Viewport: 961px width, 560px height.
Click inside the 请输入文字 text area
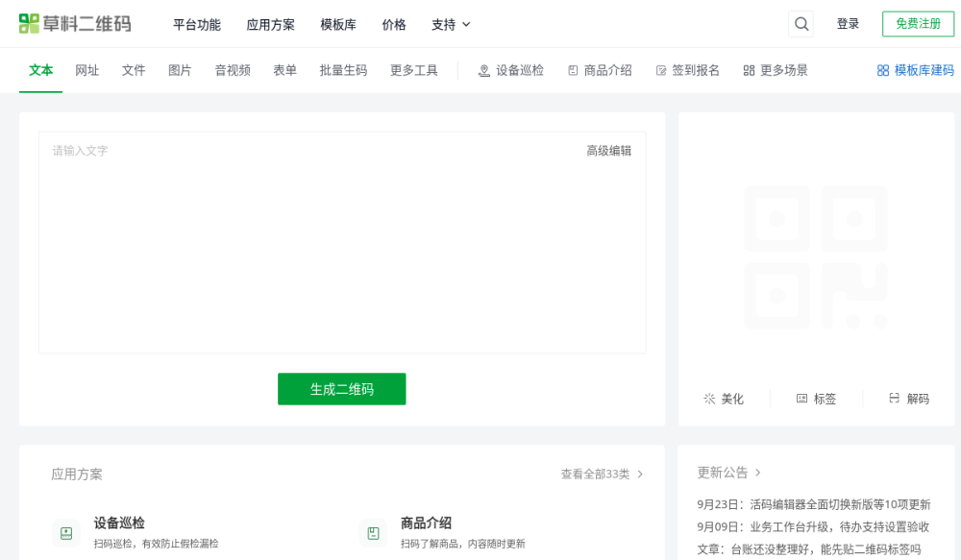tap(342, 243)
